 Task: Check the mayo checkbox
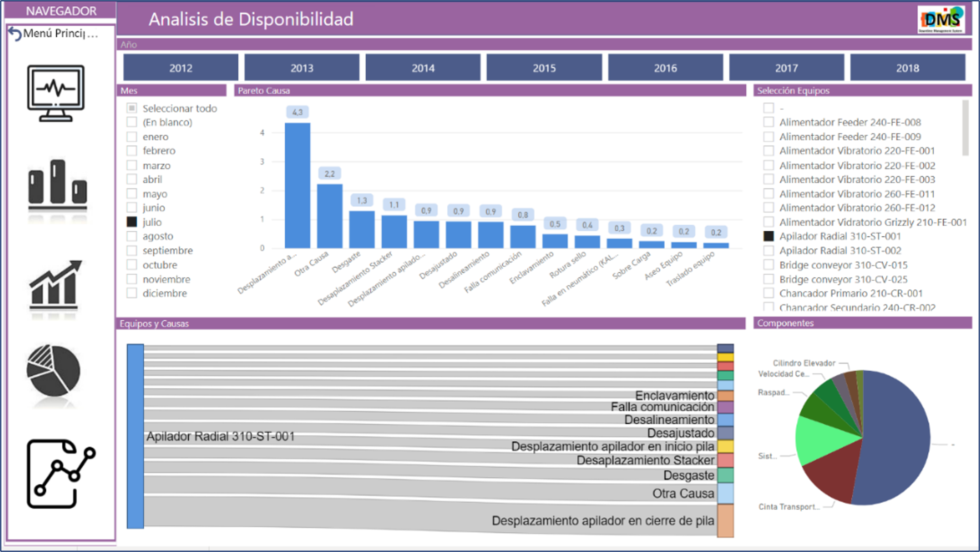[x=132, y=193]
